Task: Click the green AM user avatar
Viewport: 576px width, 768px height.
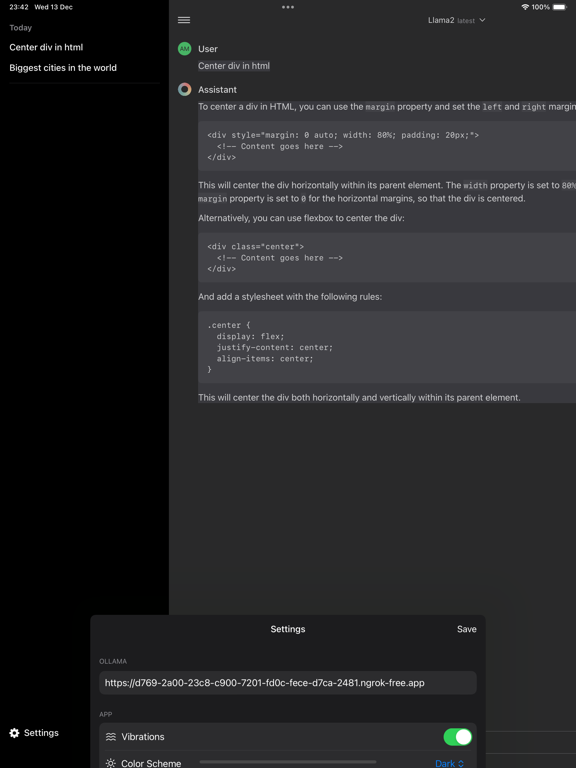Action: click(185, 48)
